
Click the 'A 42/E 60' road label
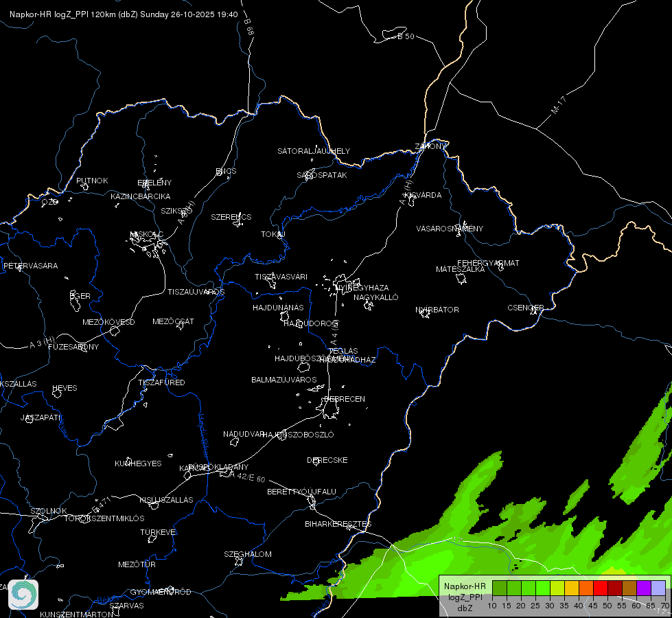(247, 477)
